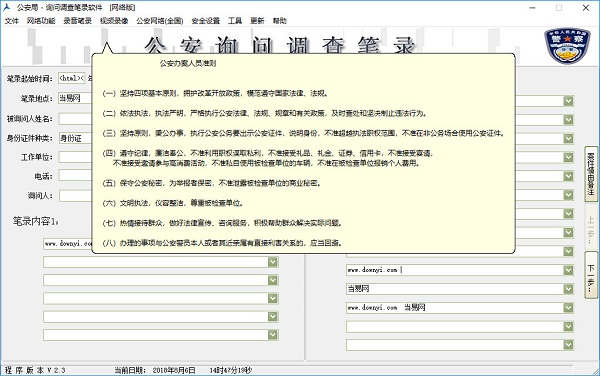Expand dropdown of the 'www.downyi.com 当易网' row
600x376 pixels.
(568, 308)
